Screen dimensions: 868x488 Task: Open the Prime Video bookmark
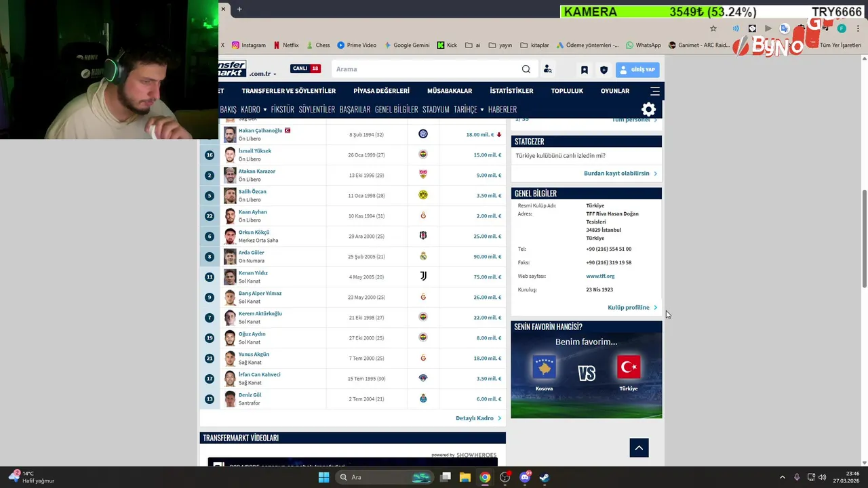click(357, 45)
